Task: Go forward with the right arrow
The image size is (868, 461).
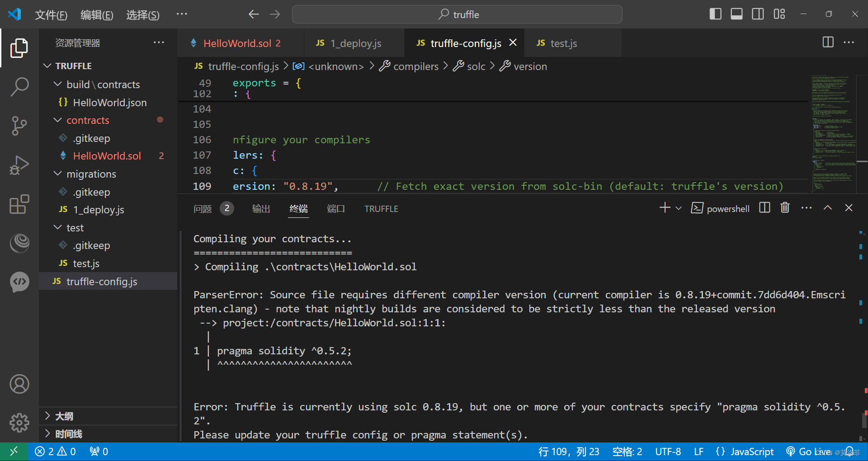Action: (275, 14)
